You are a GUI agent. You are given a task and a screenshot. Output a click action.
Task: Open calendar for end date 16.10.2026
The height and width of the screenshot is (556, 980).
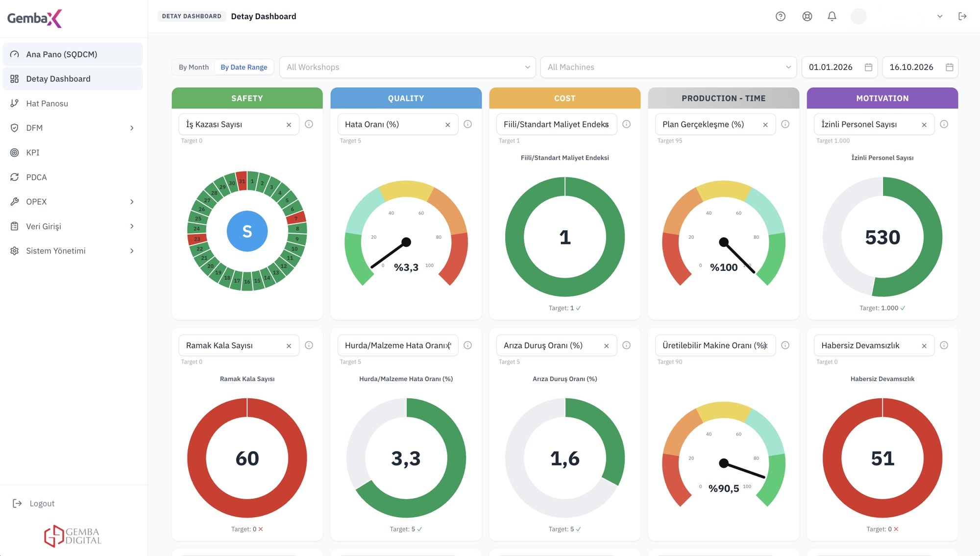coord(949,67)
